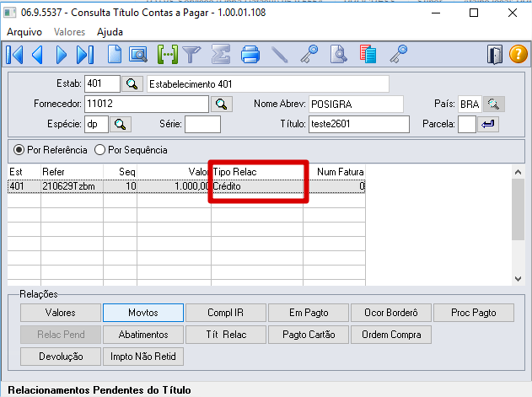The image size is (532, 397).
Task: Click the 1.000,00 value cell
Action: click(x=174, y=186)
